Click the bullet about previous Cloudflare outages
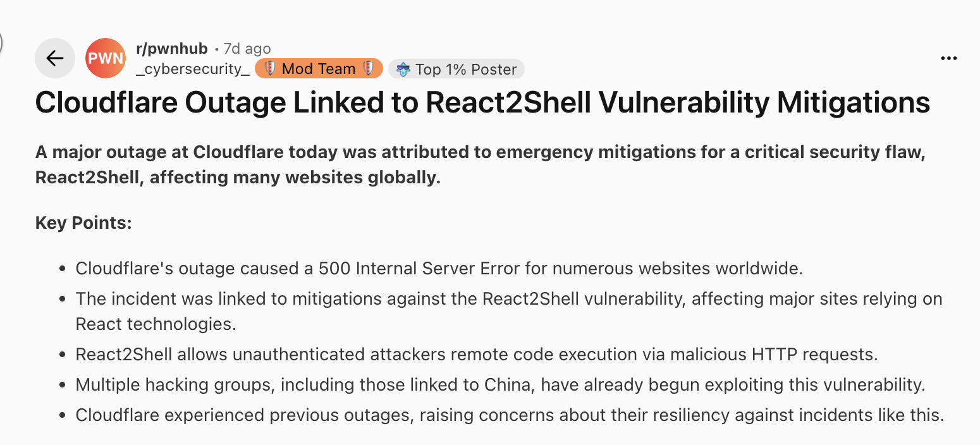The image size is (980, 445). pos(509,415)
